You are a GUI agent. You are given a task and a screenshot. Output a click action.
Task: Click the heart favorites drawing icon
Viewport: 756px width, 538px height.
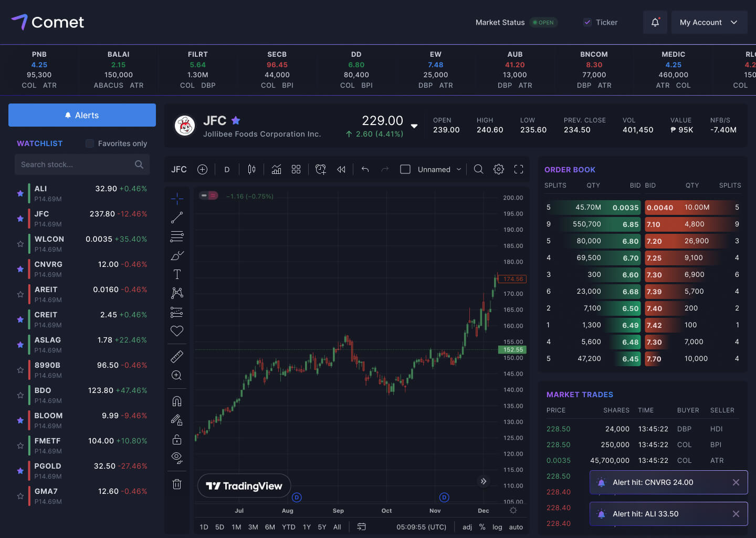177,331
